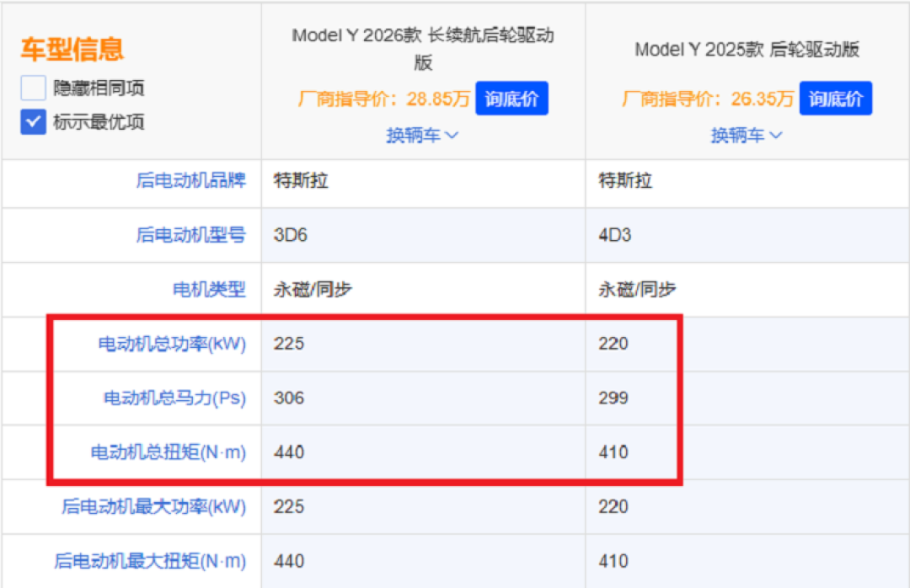Viewport: 910px width, 588px height.
Task: Click 询底价 for Model Y 2026款
Action: point(511,98)
